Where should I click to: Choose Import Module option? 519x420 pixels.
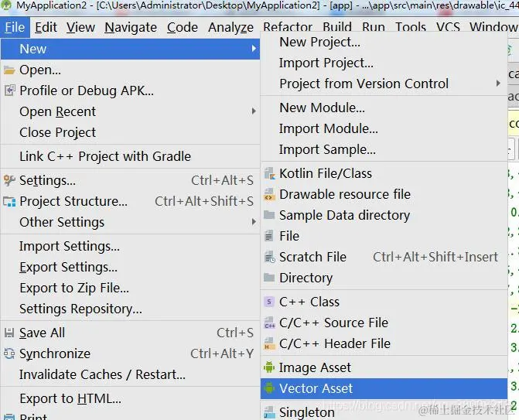328,128
